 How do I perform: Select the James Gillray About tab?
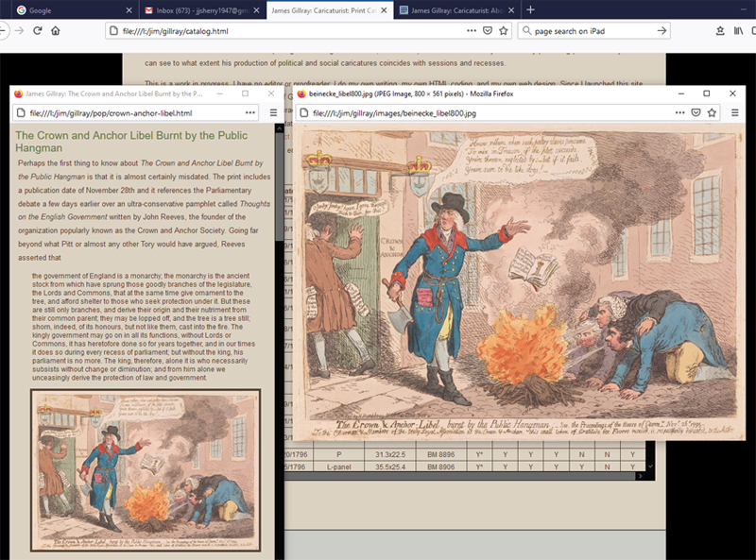tap(452, 9)
